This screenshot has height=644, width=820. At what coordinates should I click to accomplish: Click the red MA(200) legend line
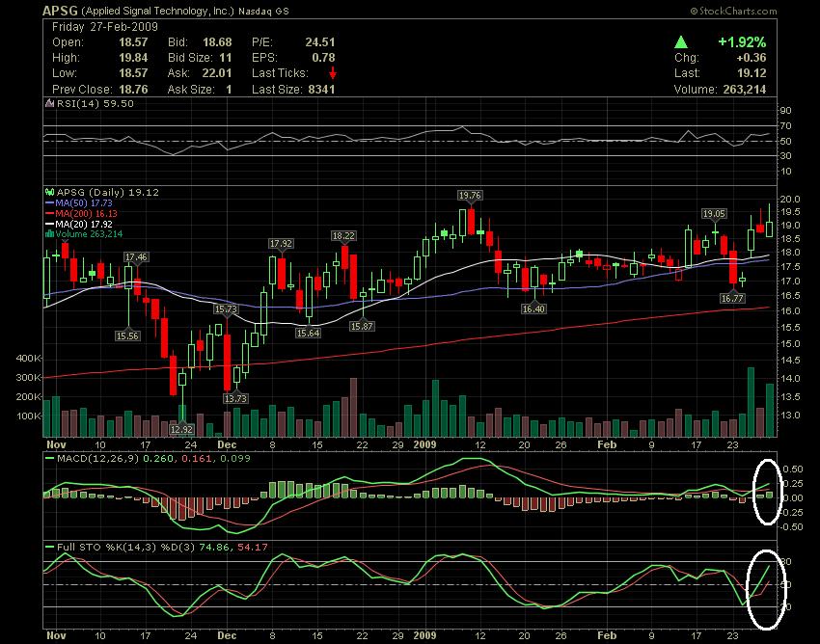(49, 213)
